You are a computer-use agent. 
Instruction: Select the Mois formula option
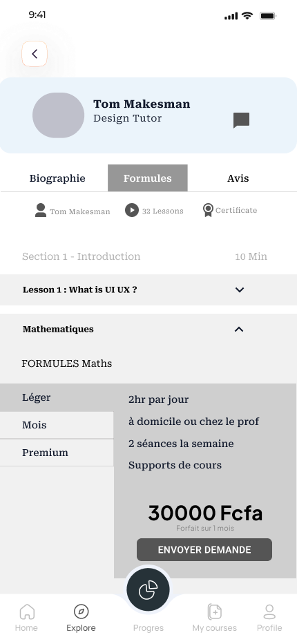(57, 425)
